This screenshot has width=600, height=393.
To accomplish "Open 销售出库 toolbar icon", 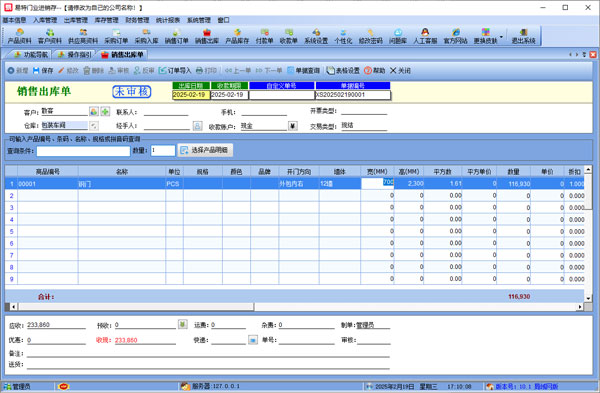I will tap(207, 36).
